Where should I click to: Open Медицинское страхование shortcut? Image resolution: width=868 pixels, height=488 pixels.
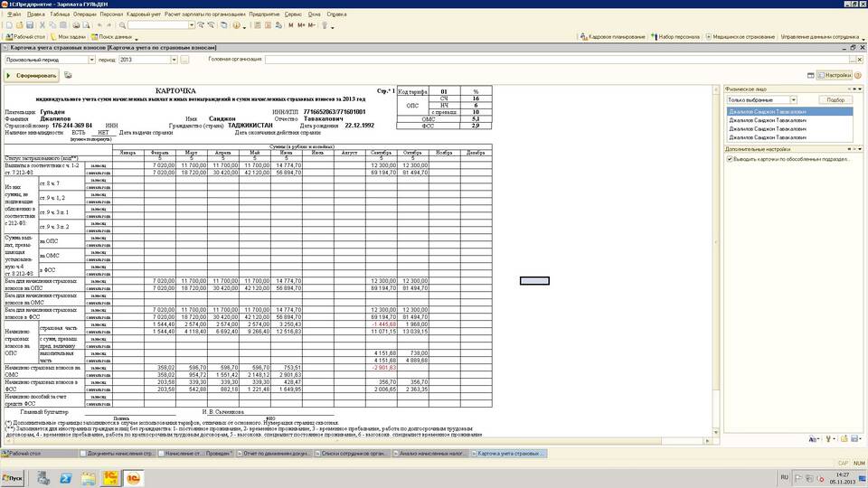pyautogui.click(x=741, y=37)
